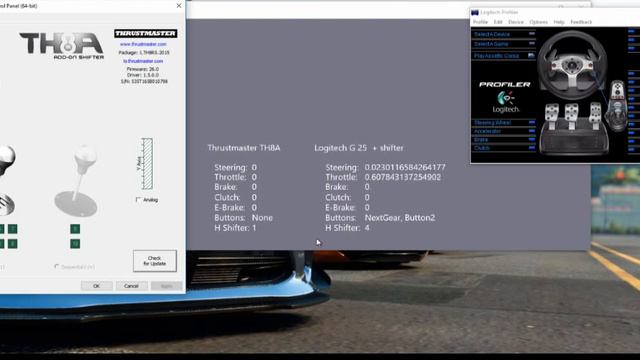Viewport: 640px width, 360px height.
Task: Close the Thrustmaster Control Panel window
Action: coord(179,6)
